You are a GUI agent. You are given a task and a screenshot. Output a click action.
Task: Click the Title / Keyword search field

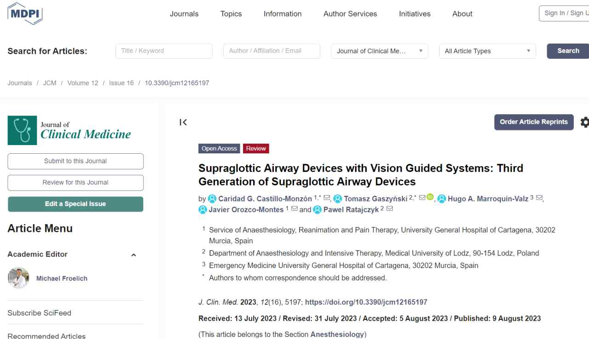pyautogui.click(x=164, y=51)
